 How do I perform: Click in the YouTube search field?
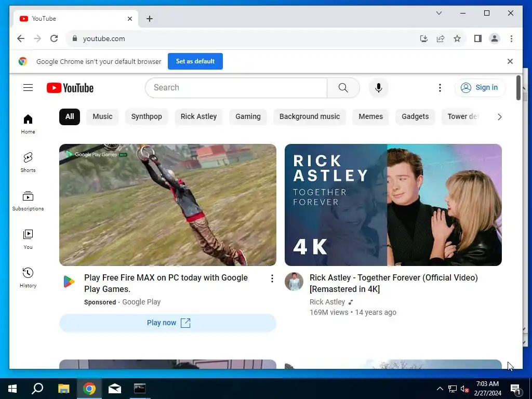[236, 88]
